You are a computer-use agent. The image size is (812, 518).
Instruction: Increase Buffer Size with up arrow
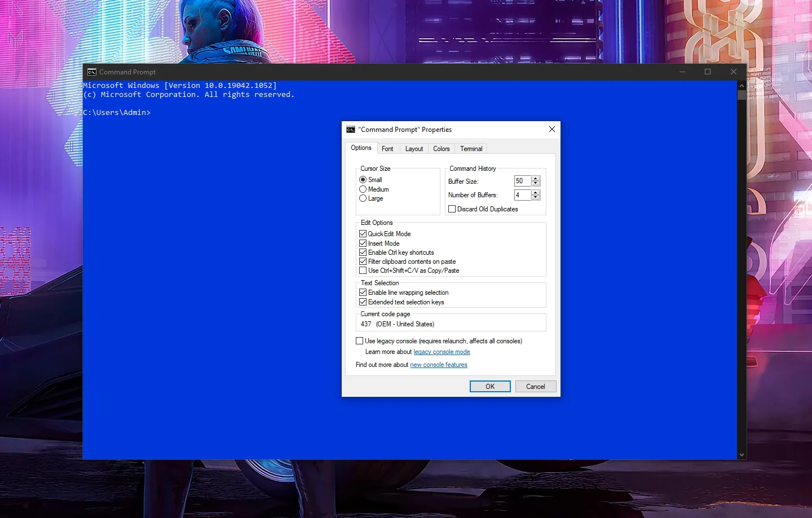tap(536, 179)
